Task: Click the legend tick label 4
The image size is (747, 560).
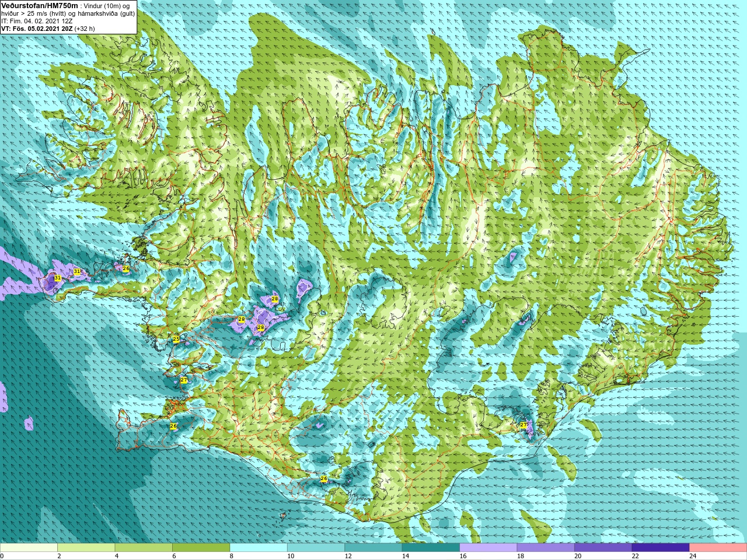Action: 116,556
